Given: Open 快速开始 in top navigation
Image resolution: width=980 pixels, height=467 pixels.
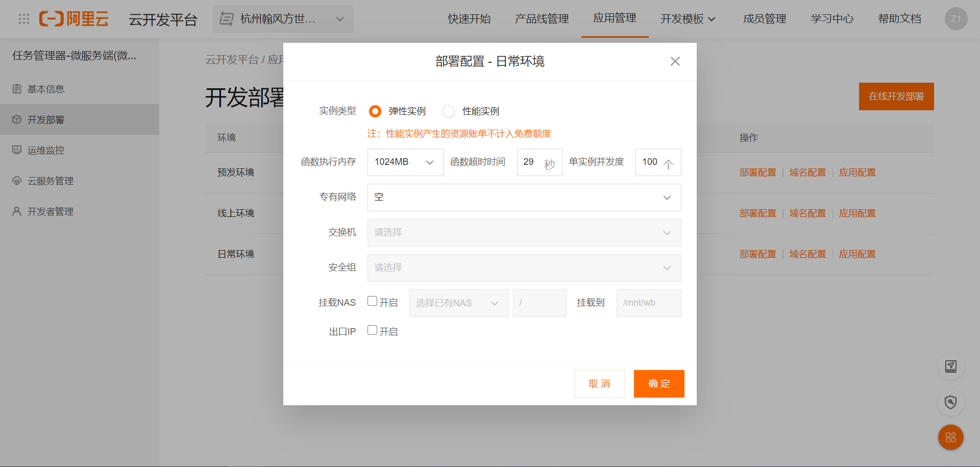Looking at the screenshot, I should [x=469, y=19].
